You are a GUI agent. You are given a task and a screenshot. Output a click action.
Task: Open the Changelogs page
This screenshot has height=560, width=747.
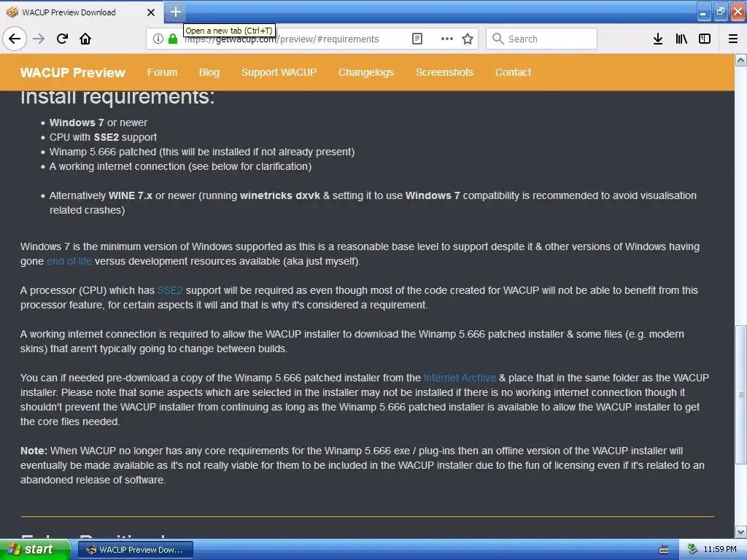[366, 72]
